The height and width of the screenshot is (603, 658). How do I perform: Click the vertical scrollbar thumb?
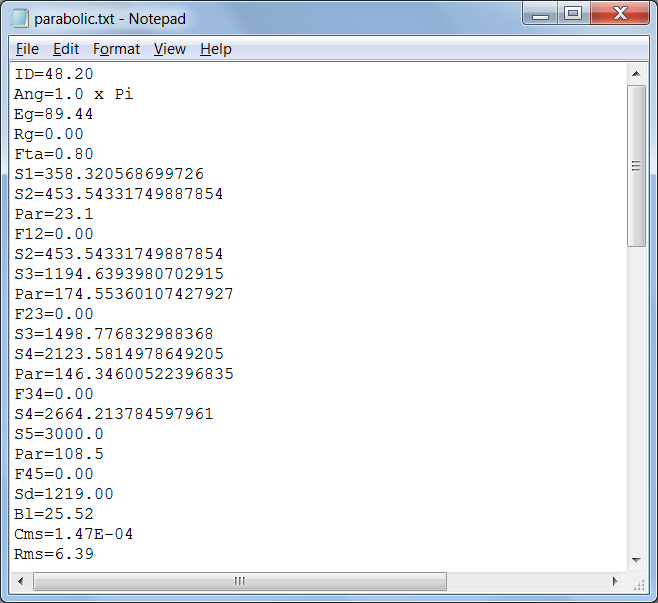pos(636,166)
